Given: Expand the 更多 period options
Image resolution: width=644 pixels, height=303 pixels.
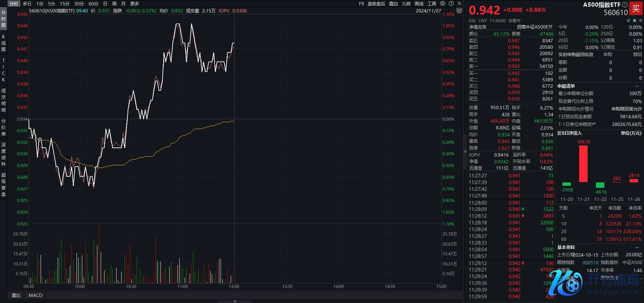Looking at the screenshot, I should pyautogui.click(x=135, y=4).
